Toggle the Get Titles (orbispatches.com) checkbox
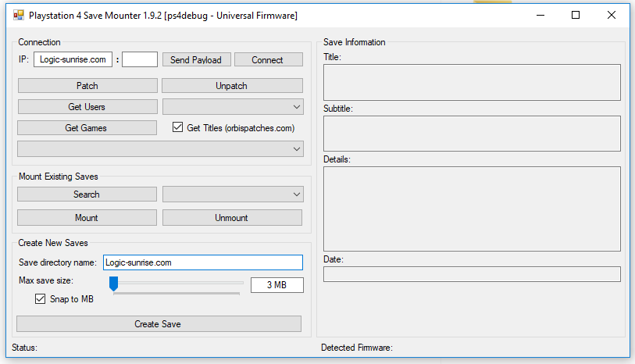Screen dimensions: 635x364 pos(177,127)
